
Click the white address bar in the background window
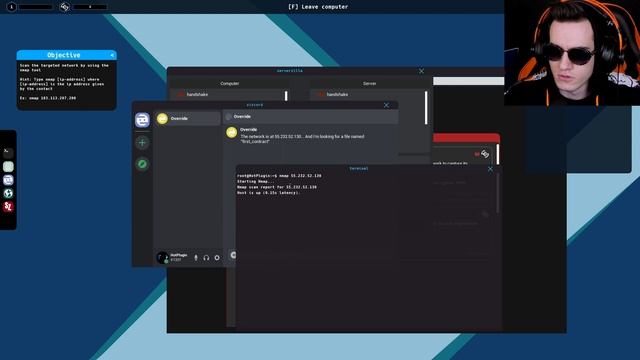pos(468,81)
